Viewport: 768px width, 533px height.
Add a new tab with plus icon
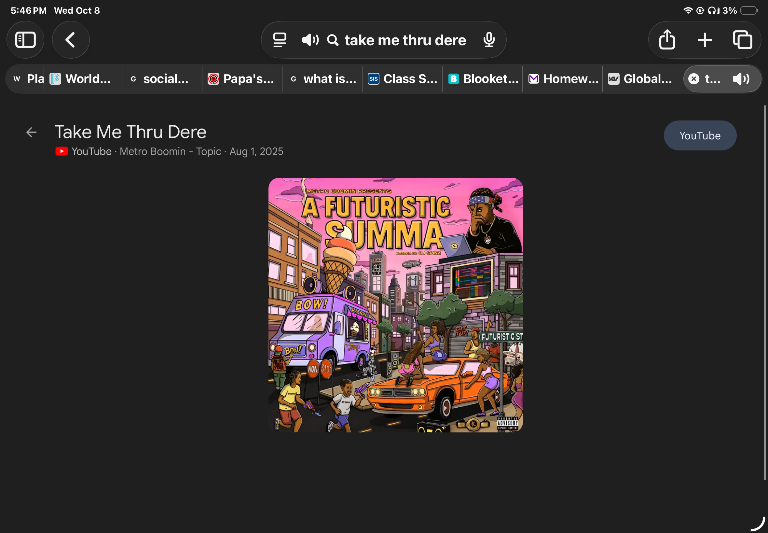pos(705,40)
